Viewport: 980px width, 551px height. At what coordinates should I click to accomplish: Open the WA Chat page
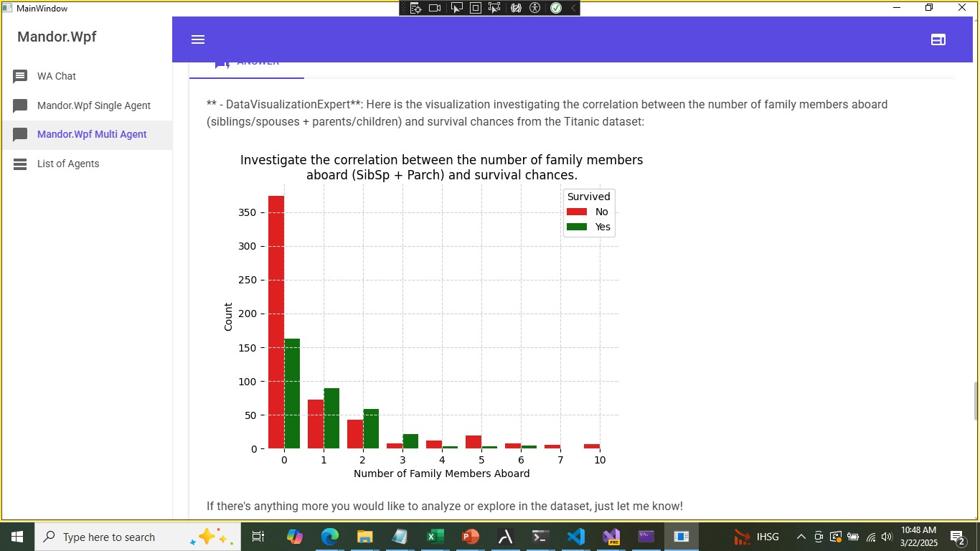57,76
